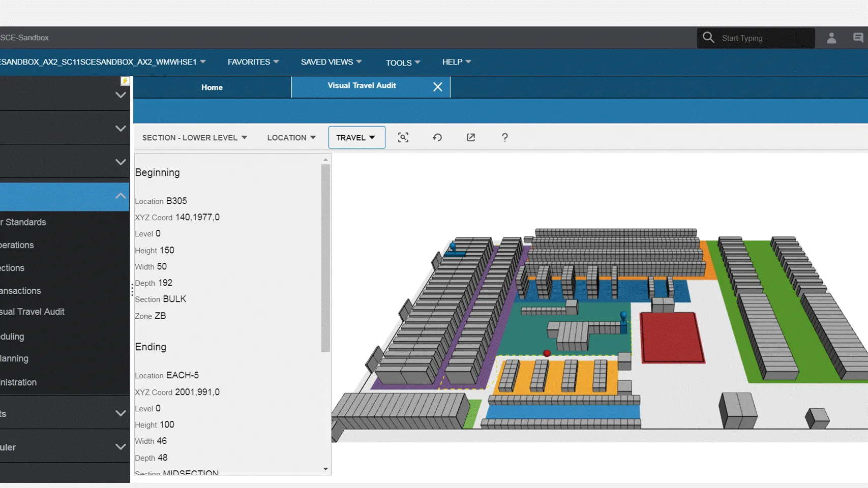Collapse the highlighted sidebar section chevron
868x488 pixels.
click(121, 196)
